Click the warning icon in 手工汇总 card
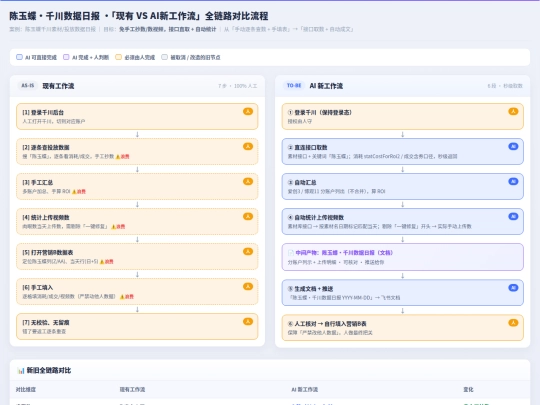 (x=74, y=192)
